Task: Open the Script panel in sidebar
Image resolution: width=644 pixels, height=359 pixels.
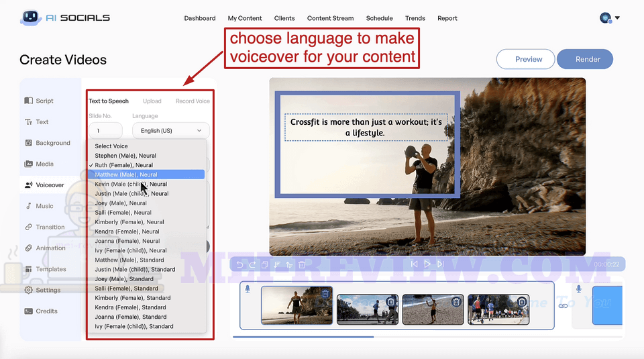Action: click(39, 101)
